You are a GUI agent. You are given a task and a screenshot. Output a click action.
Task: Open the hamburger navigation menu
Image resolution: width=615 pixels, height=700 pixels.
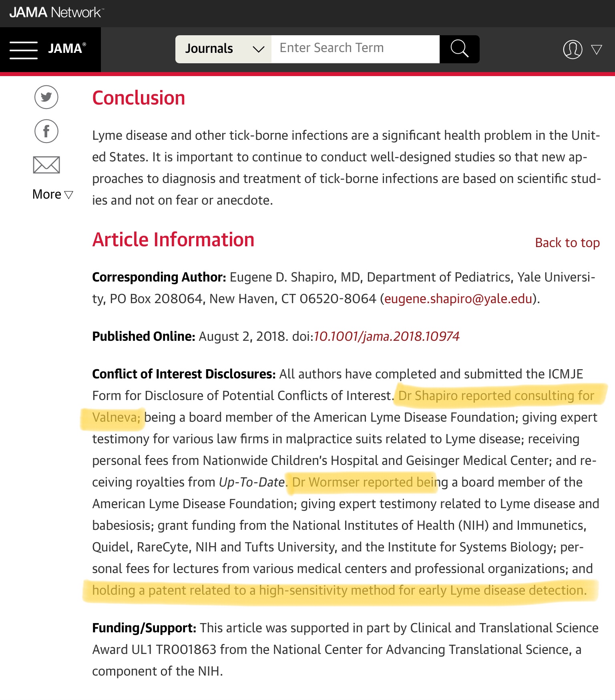pos(24,50)
